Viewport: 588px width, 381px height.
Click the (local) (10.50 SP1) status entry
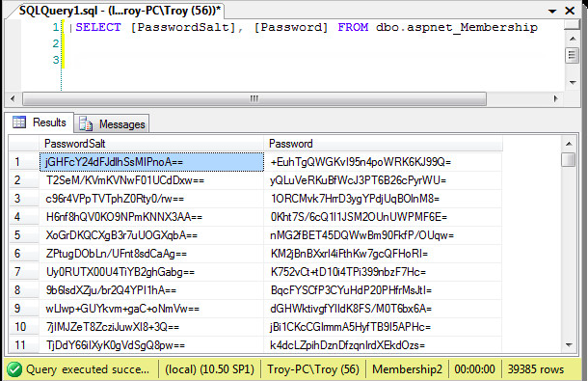pyautogui.click(x=209, y=369)
